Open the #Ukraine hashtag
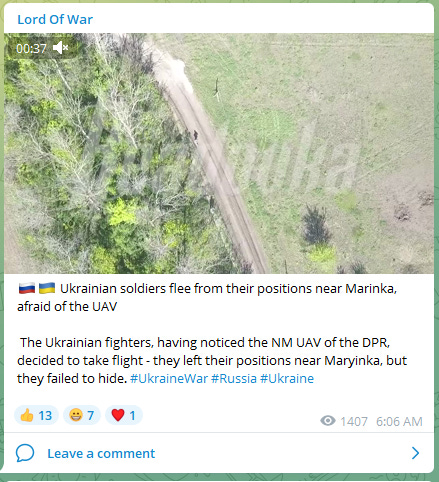This screenshot has height=482, width=439. click(287, 379)
